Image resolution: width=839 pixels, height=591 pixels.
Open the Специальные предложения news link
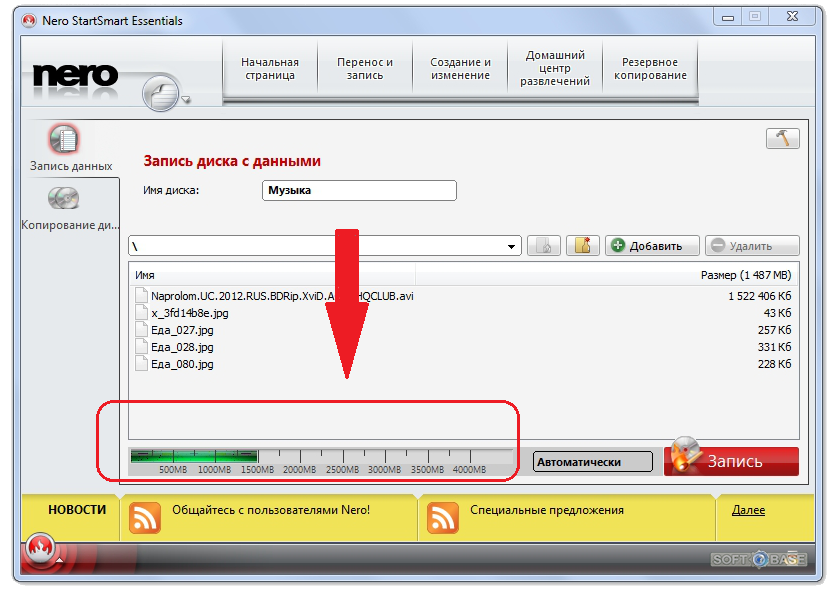pos(547,510)
